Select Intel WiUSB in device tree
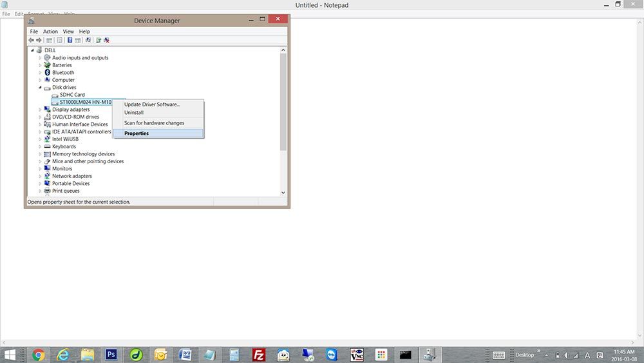644x363 pixels. point(65,139)
